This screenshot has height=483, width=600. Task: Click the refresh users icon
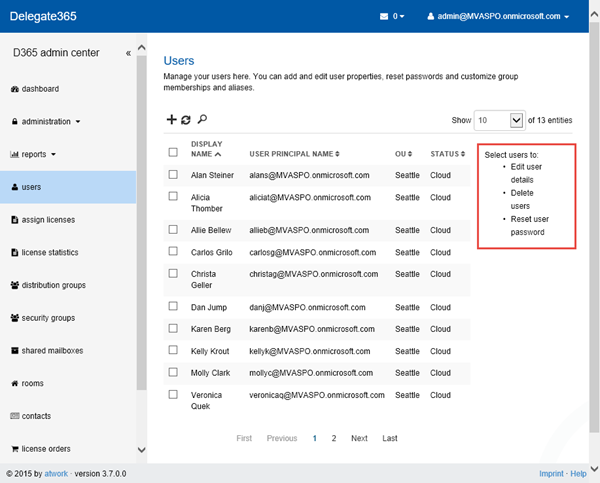[186, 120]
